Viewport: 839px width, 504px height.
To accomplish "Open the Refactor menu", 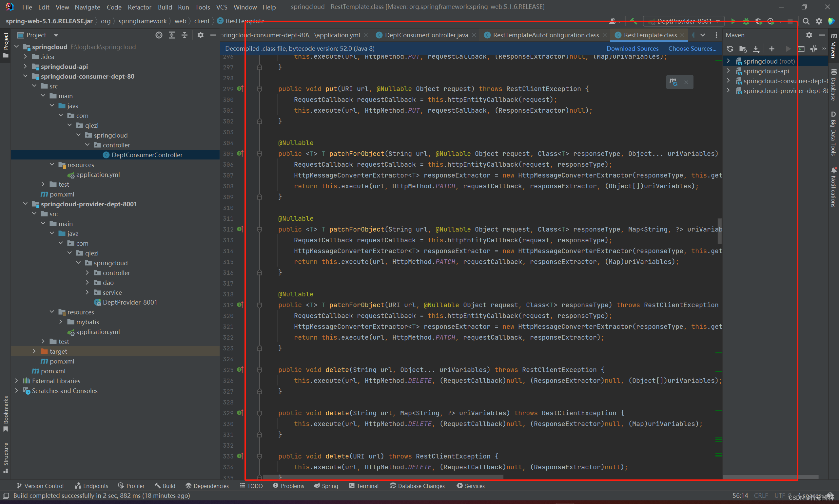I will click(139, 7).
